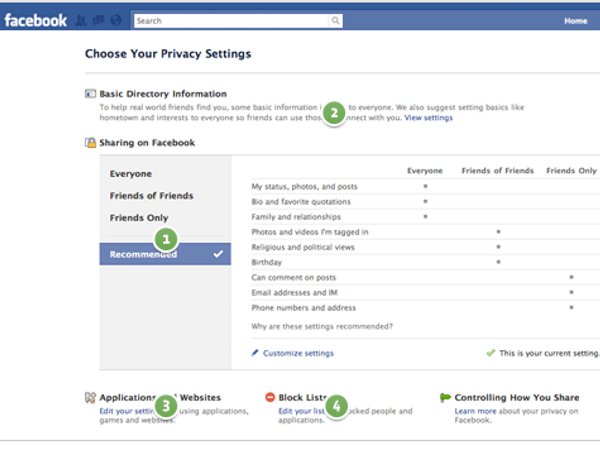Open the friend requests icon
The image size is (600, 450).
[x=81, y=20]
